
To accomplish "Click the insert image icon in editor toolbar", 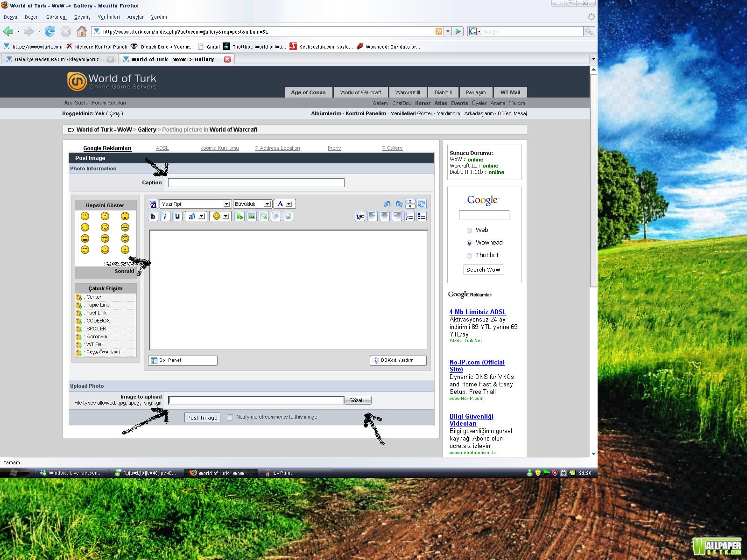I will [252, 216].
